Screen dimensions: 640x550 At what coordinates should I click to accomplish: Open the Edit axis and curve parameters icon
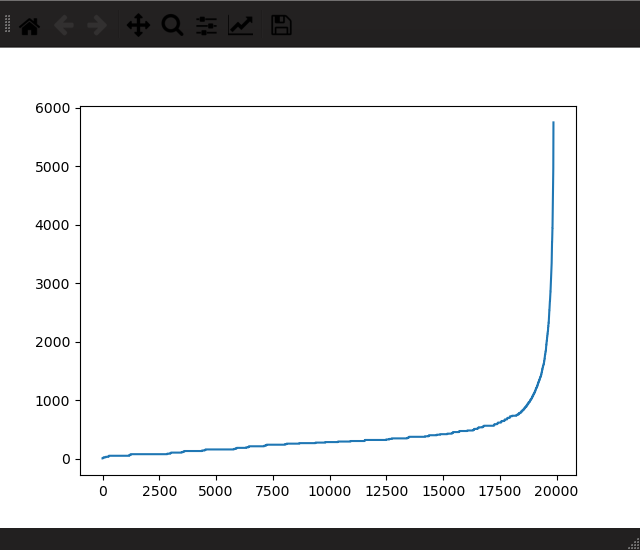(240, 26)
